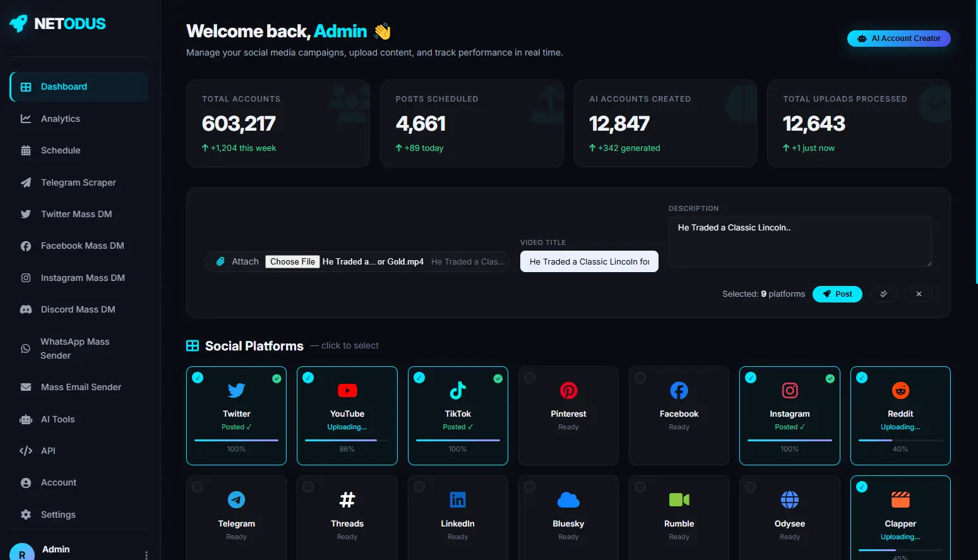Deselect the YouTube platform checkmark
Viewport: 978px width, 560px height.
tap(308, 378)
